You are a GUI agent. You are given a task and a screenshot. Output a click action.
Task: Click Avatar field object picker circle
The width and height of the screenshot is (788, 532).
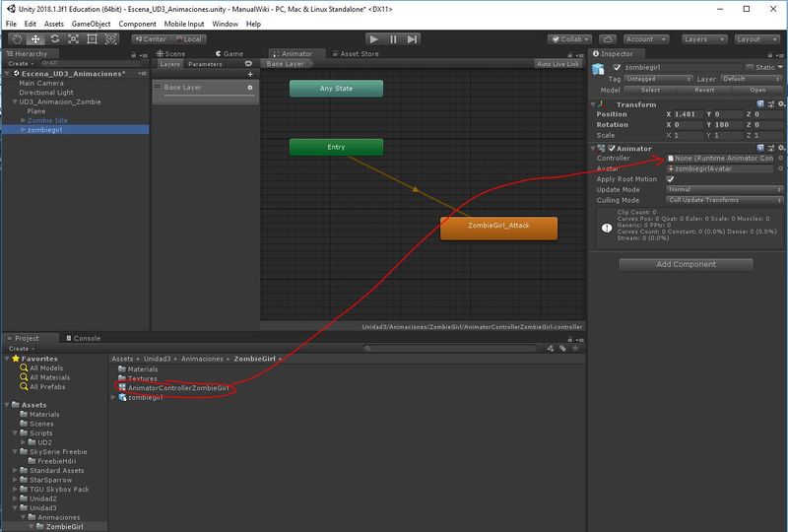(780, 168)
